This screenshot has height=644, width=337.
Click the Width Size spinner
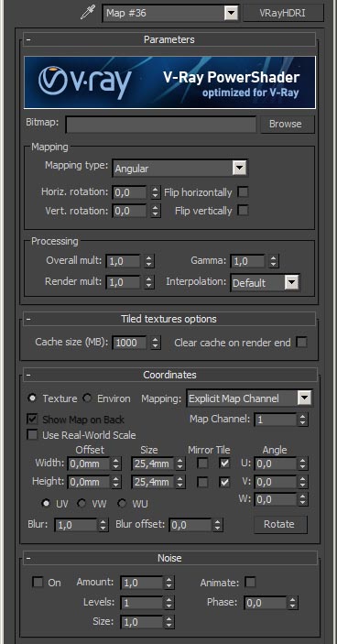(x=179, y=464)
